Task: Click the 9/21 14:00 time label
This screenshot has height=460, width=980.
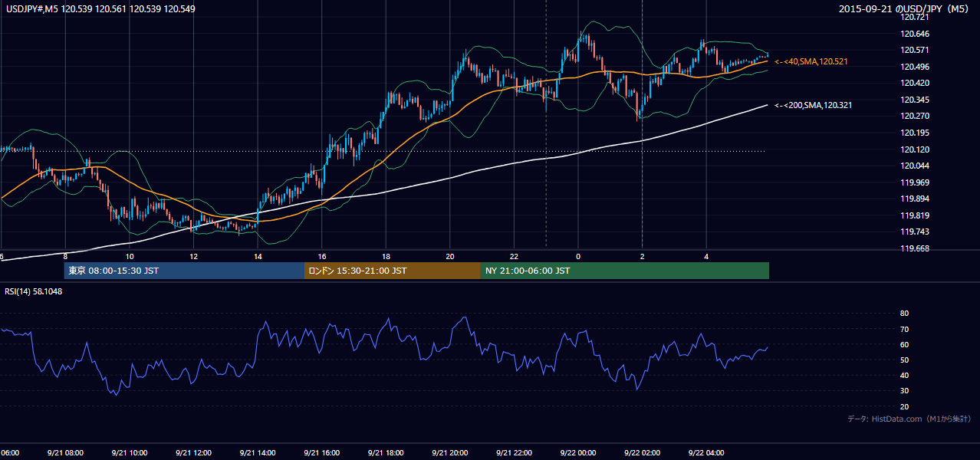Action: click(x=258, y=453)
